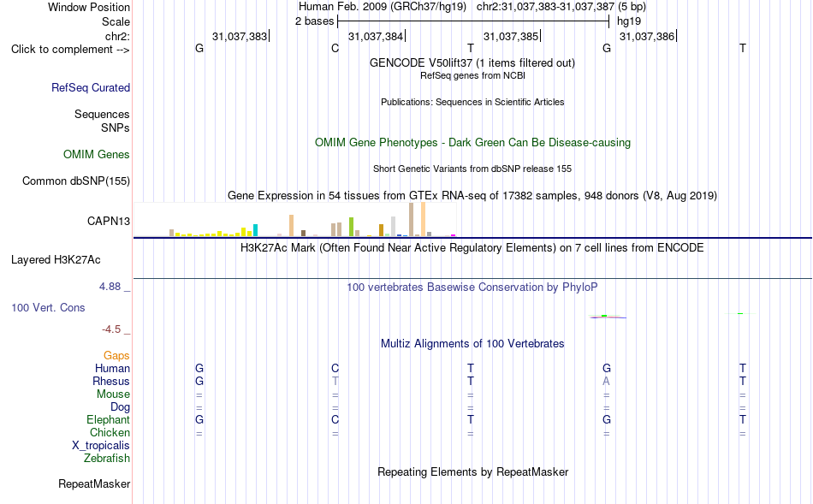This screenshot has height=504, width=813.
Task: Click the hg19 label beside scale bar
Action: (629, 21)
